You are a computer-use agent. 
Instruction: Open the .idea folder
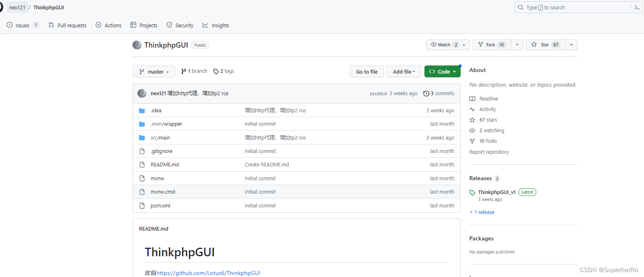pos(156,111)
